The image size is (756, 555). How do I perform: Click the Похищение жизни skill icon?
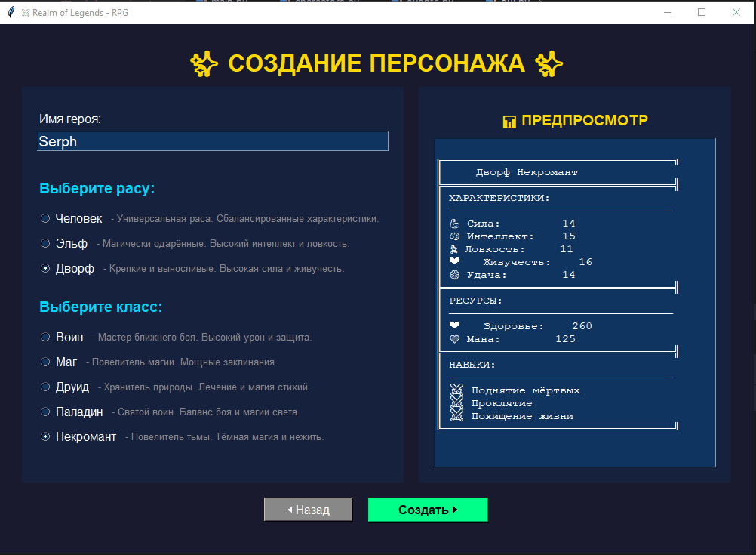point(456,415)
